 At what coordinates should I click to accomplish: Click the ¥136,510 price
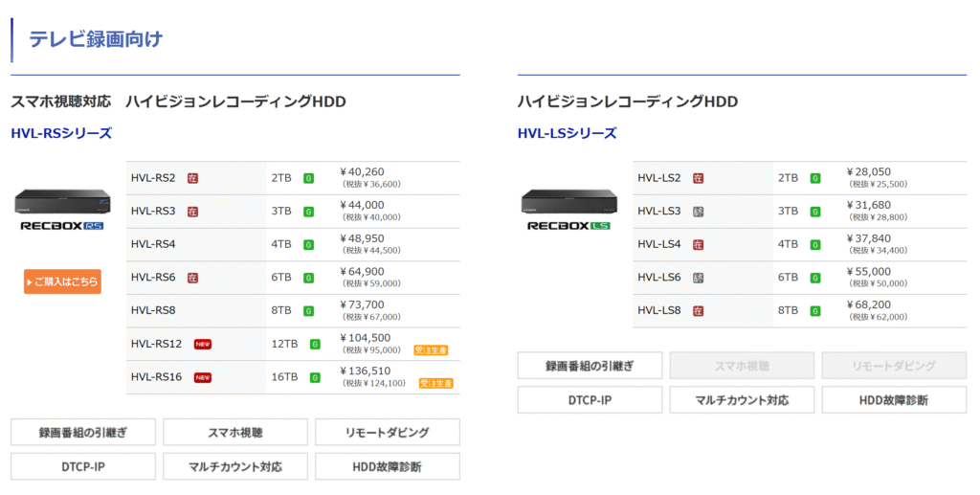[x=365, y=371]
